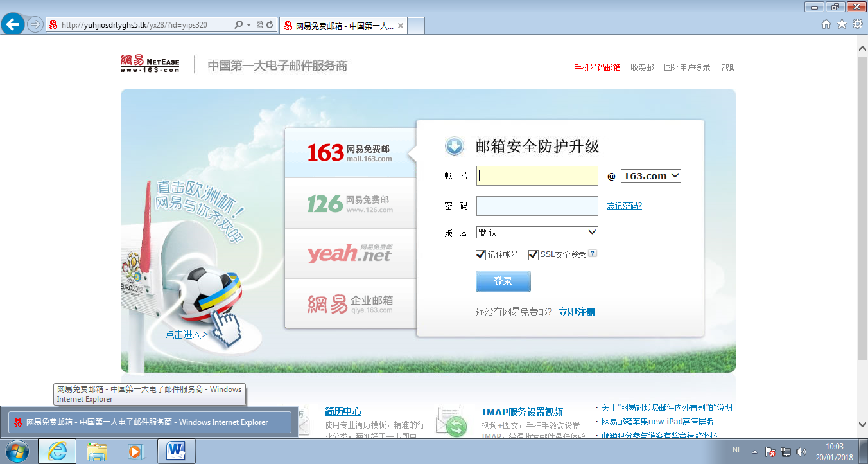Open IE Tools gear icon
The height and width of the screenshot is (464, 868).
858,24
